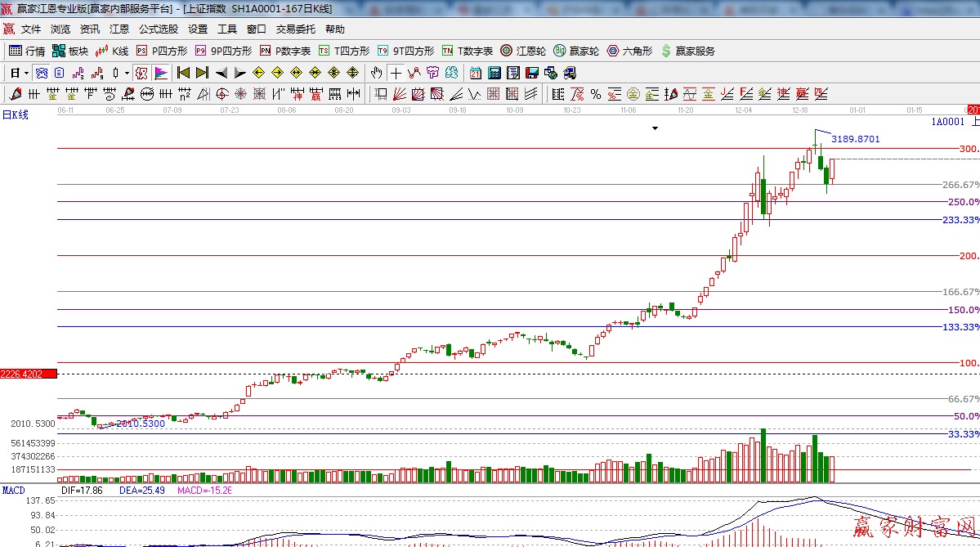Toggle the pressed colored flag chart button
The height and width of the screenshot is (547, 980).
(160, 73)
